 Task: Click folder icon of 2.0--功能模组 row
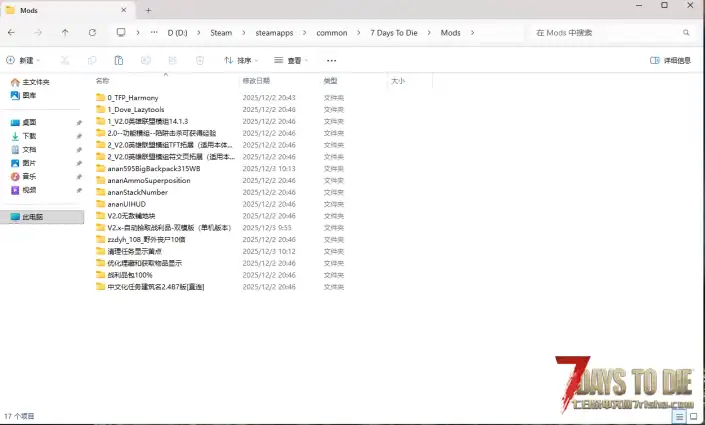(x=100, y=133)
